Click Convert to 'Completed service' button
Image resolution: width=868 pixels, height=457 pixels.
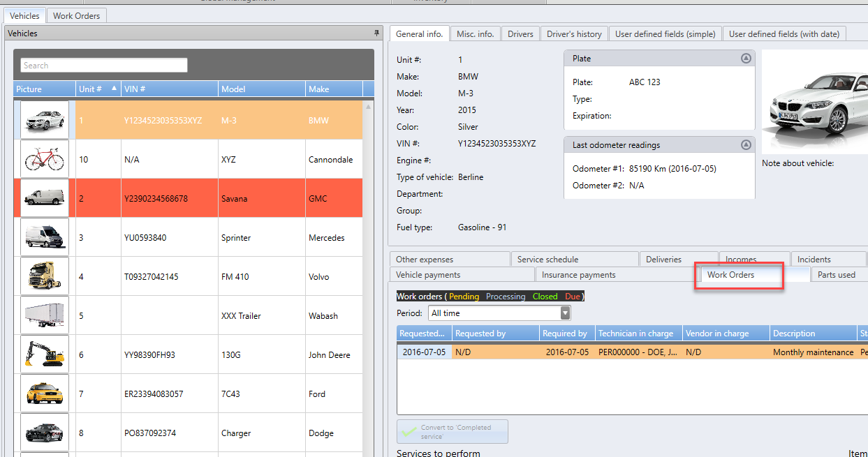[453, 432]
